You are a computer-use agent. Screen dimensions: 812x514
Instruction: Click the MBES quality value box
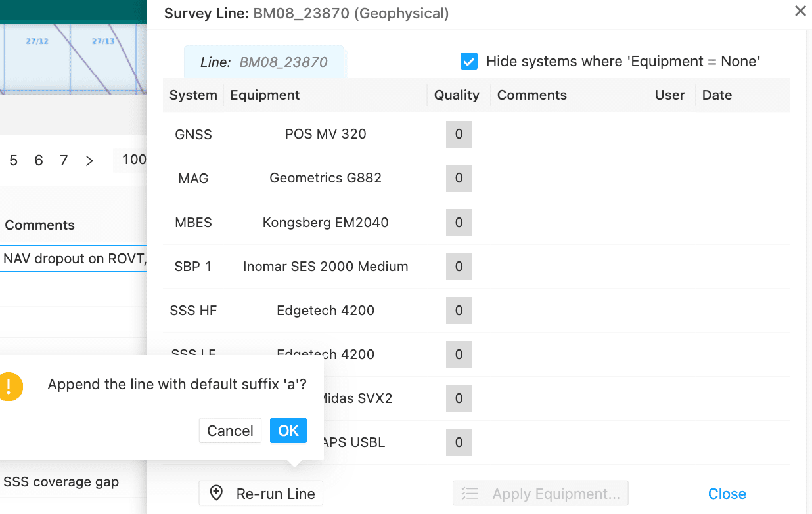click(459, 223)
